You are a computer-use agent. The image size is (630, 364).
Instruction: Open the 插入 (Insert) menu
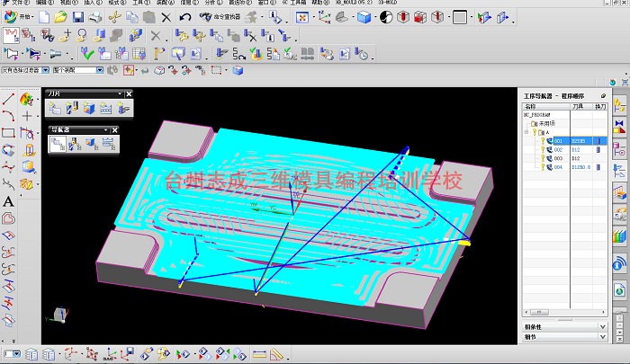(x=93, y=3)
